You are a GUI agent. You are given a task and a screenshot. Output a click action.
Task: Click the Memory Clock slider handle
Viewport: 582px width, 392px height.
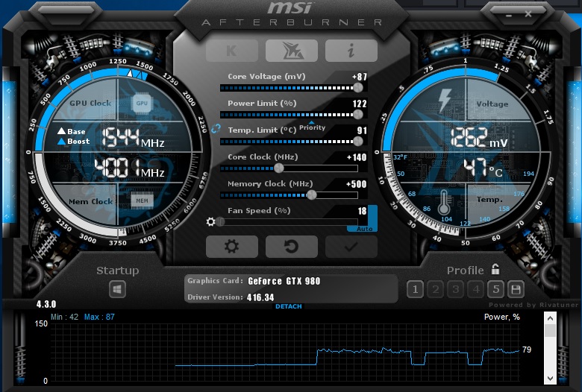(x=312, y=195)
